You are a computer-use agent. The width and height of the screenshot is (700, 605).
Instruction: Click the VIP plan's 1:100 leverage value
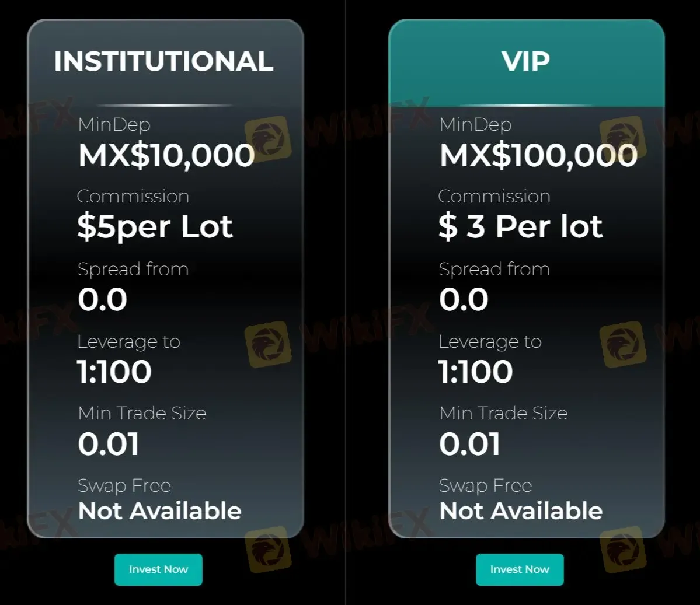point(476,372)
